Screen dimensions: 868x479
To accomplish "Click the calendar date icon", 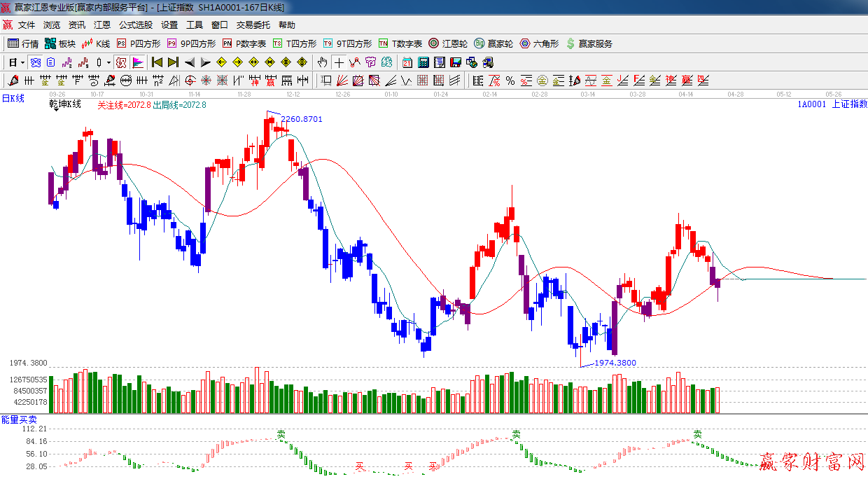I will tap(407, 62).
